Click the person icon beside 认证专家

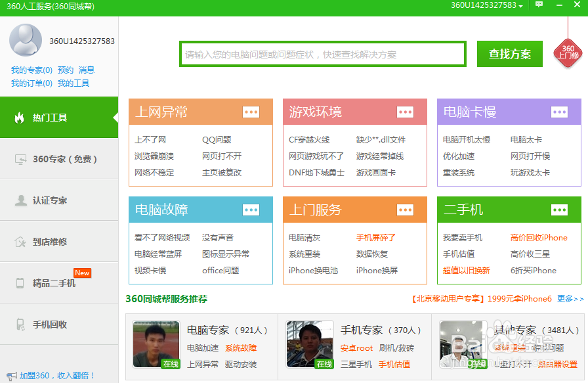(20, 200)
